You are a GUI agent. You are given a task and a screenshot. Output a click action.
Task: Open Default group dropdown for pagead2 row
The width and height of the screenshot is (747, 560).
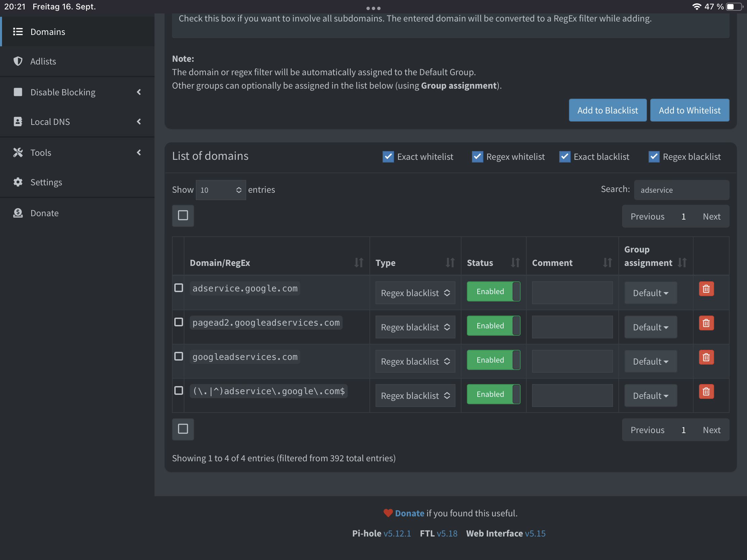[x=650, y=327]
